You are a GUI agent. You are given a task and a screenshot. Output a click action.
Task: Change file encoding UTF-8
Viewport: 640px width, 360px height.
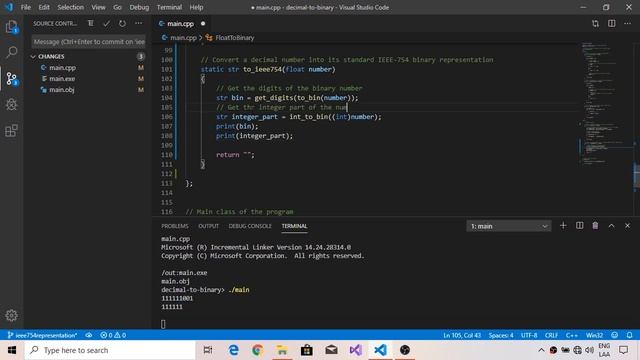click(x=529, y=335)
